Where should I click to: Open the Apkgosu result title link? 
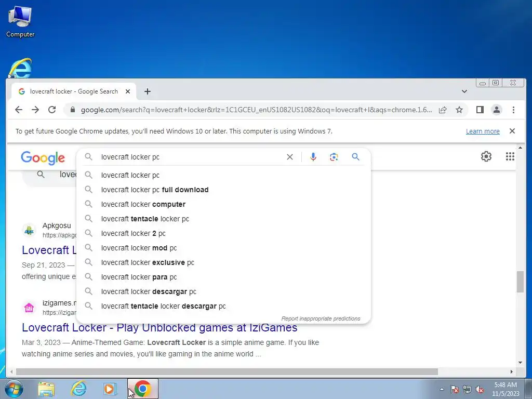pos(49,250)
